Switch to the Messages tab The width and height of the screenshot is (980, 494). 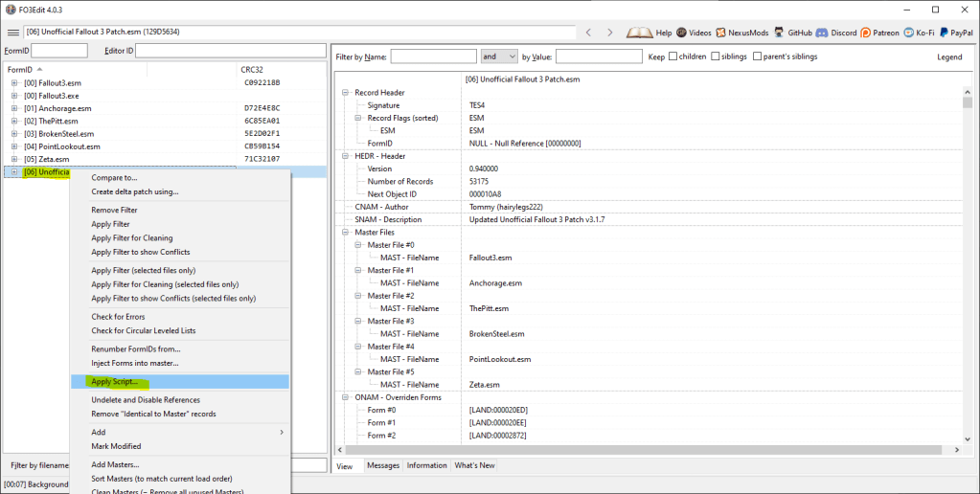(383, 465)
